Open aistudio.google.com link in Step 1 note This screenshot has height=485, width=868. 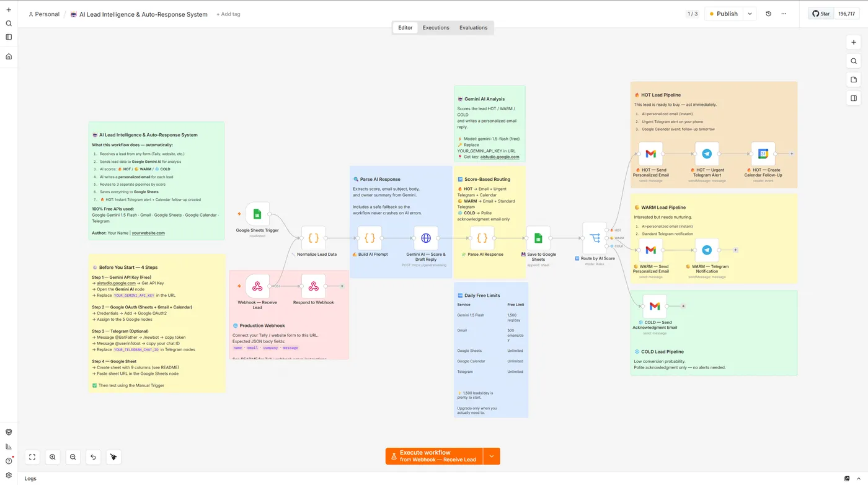pyautogui.click(x=116, y=283)
